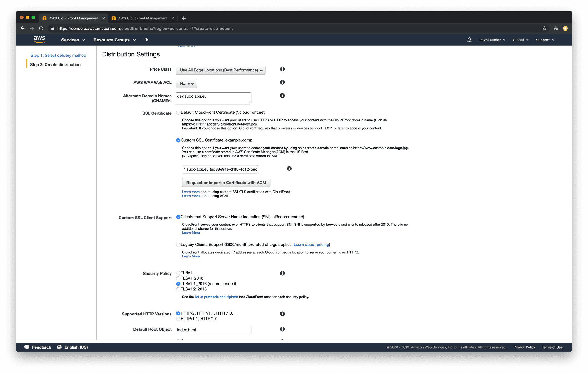This screenshot has height=373, width=588.
Task: Open Learn more about using ACM
Action: click(191, 196)
